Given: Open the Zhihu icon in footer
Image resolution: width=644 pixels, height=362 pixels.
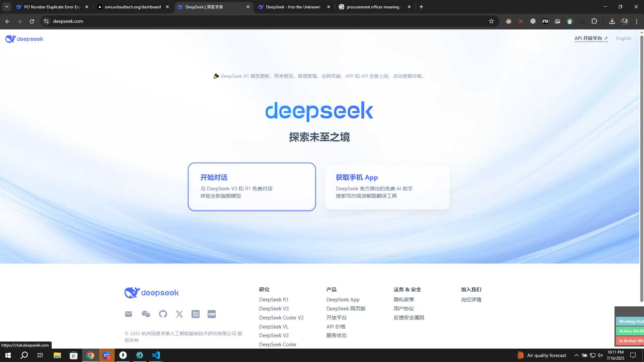Looking at the screenshot, I should (196, 314).
